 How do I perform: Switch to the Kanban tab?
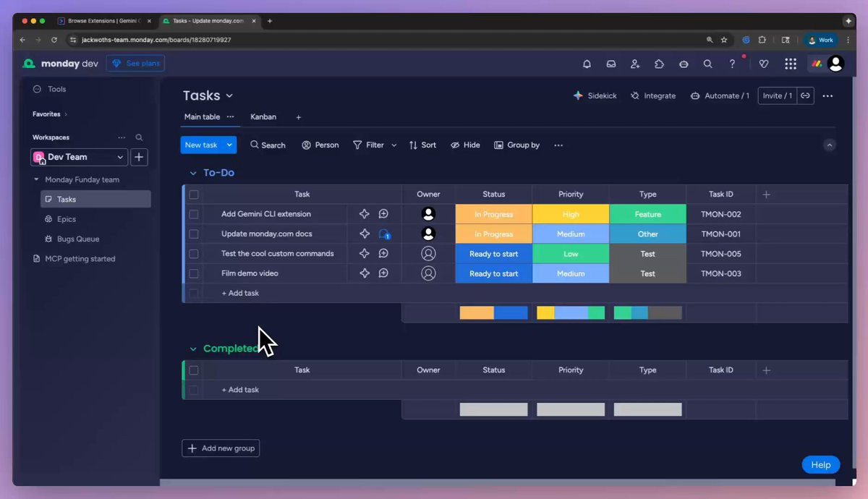coord(263,117)
